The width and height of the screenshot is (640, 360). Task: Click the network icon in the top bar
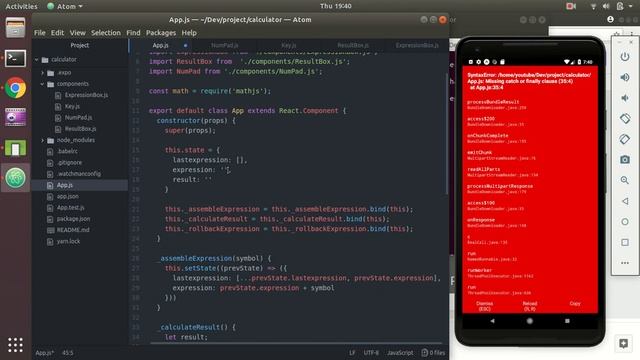[593, 6]
